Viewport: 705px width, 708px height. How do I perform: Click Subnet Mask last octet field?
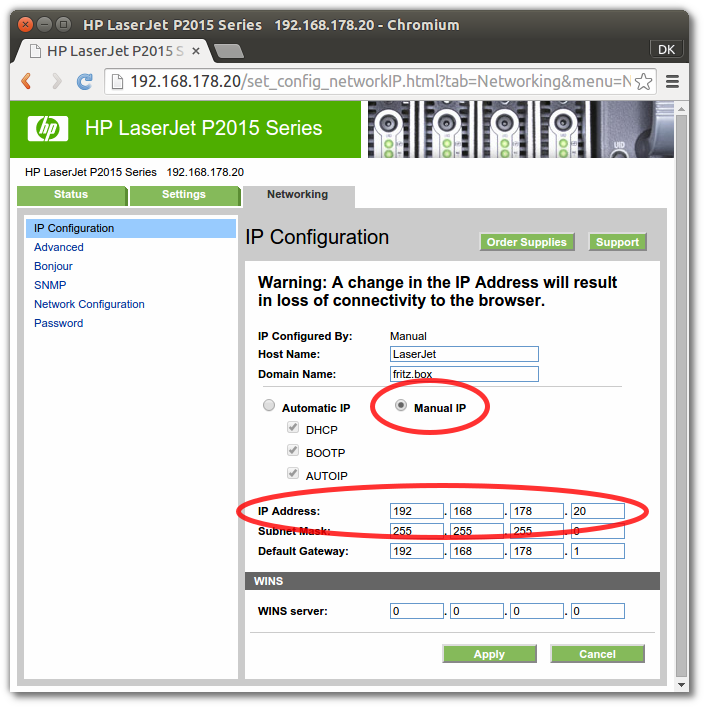[x=598, y=531]
